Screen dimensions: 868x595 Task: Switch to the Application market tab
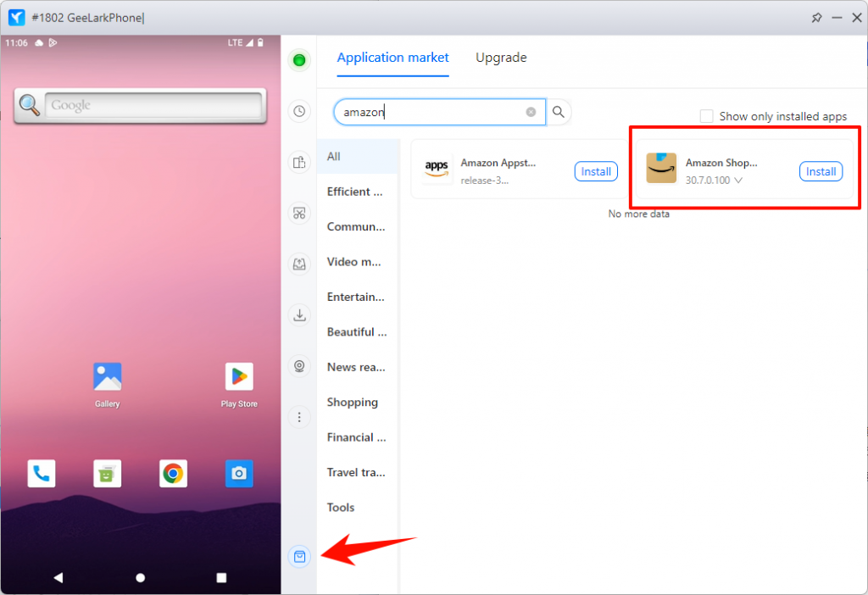(x=393, y=58)
